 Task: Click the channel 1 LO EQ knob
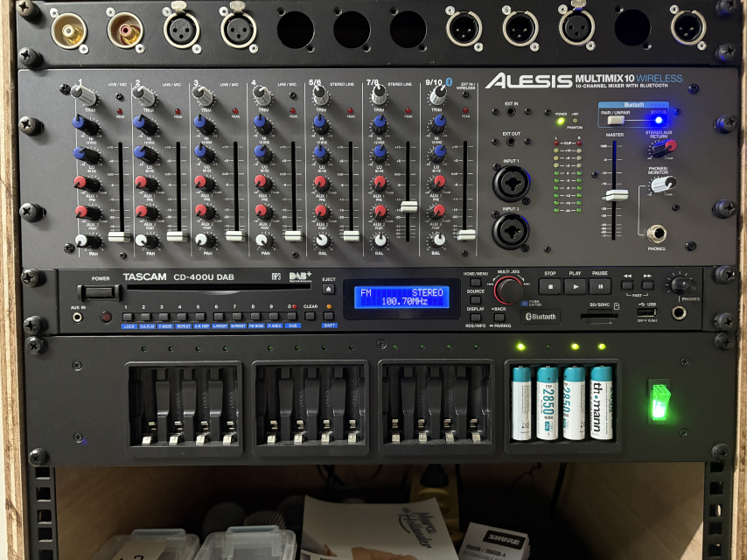tap(86, 155)
